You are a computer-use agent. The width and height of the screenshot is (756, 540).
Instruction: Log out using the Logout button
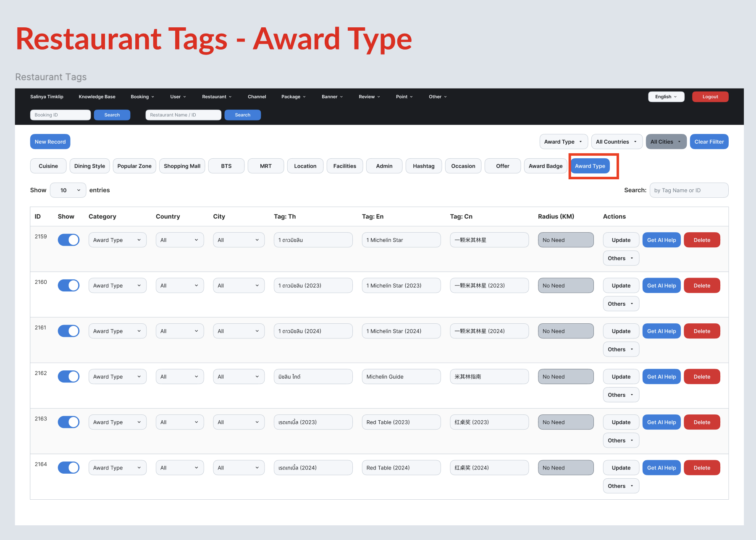click(x=710, y=97)
